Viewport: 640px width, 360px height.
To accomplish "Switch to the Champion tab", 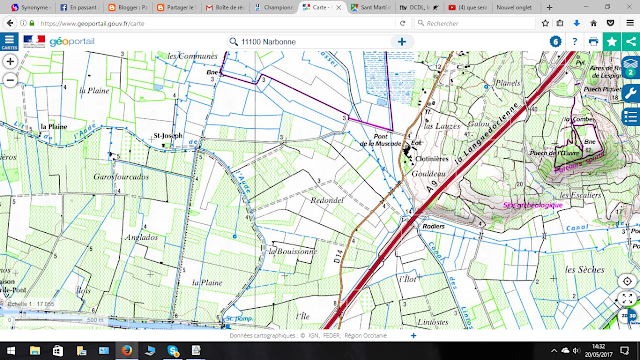I will click(x=273, y=7).
